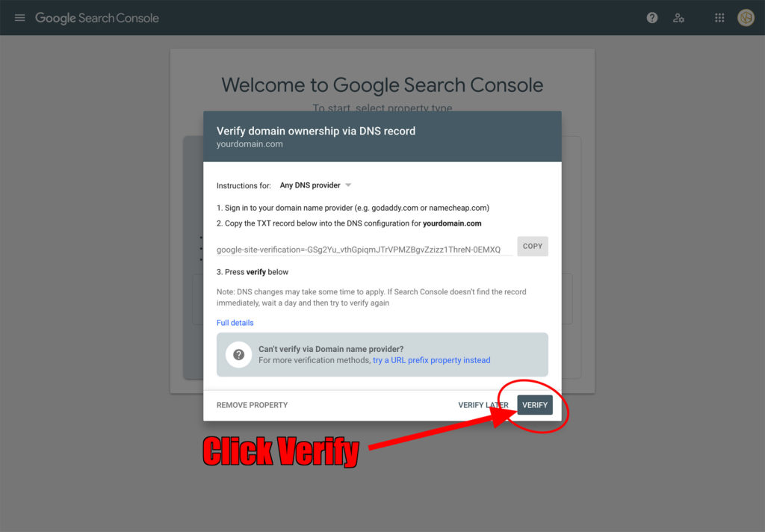Click the 'Press verify below' step text

click(253, 272)
